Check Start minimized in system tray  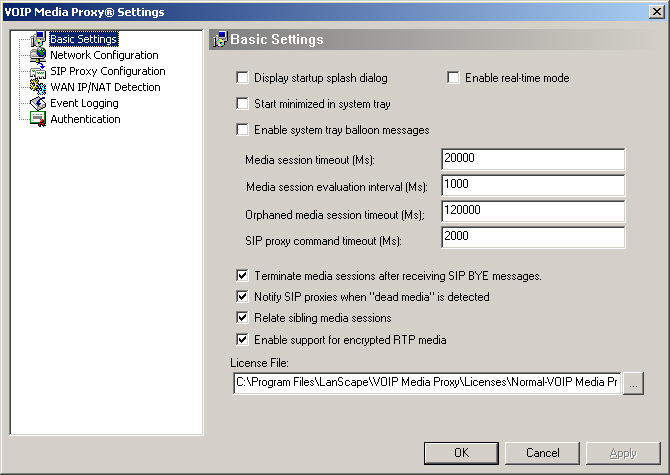pos(242,104)
